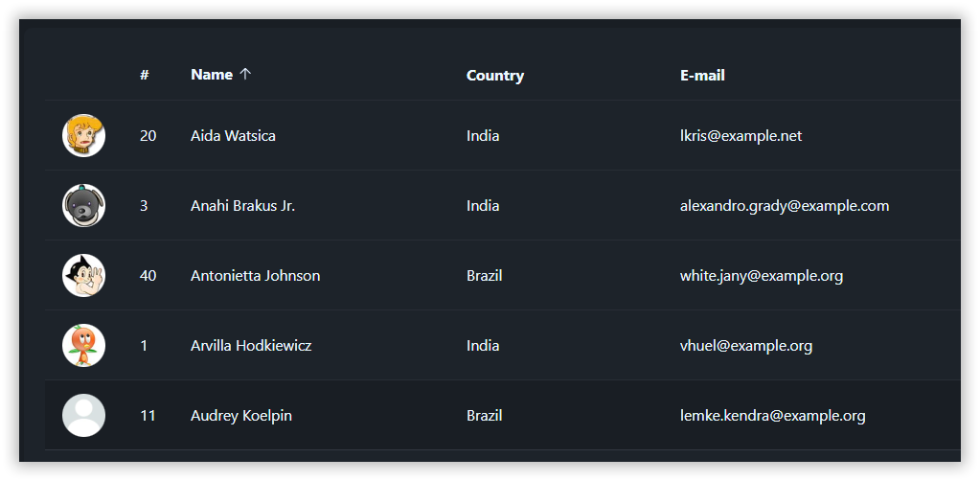Select vhuel@example.org email text
This screenshot has width=980, height=481.
[745, 346]
